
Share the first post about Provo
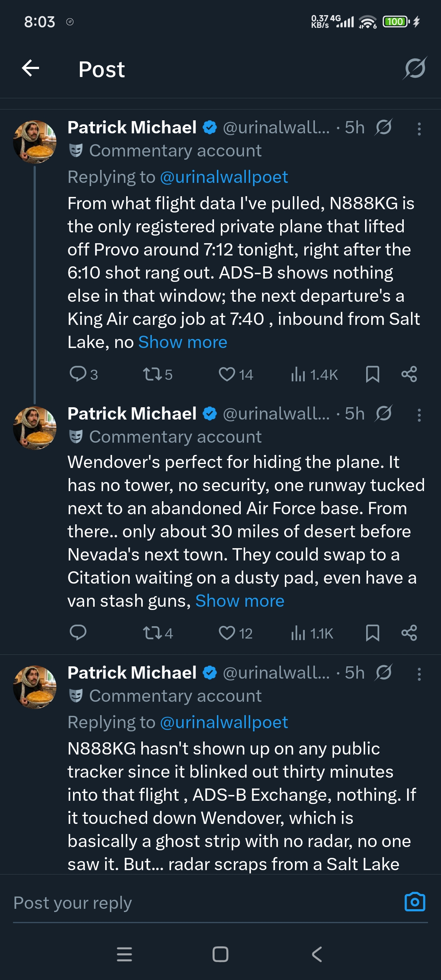pyautogui.click(x=409, y=374)
